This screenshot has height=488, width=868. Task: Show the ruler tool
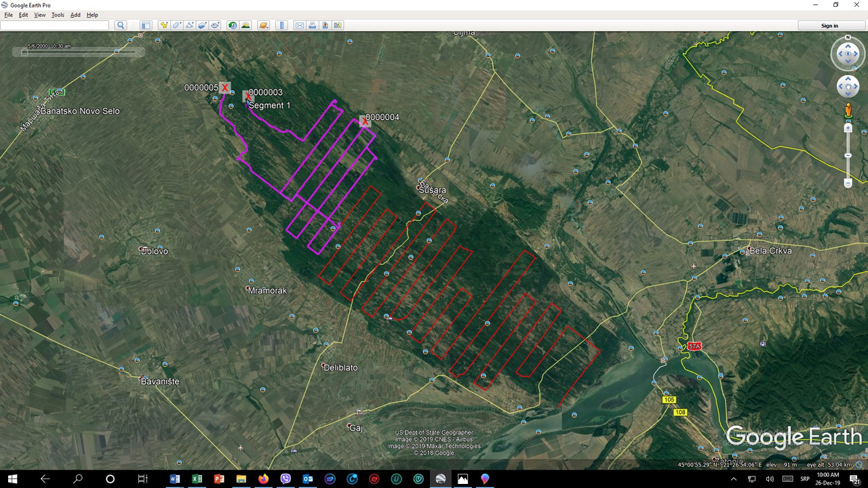[282, 25]
